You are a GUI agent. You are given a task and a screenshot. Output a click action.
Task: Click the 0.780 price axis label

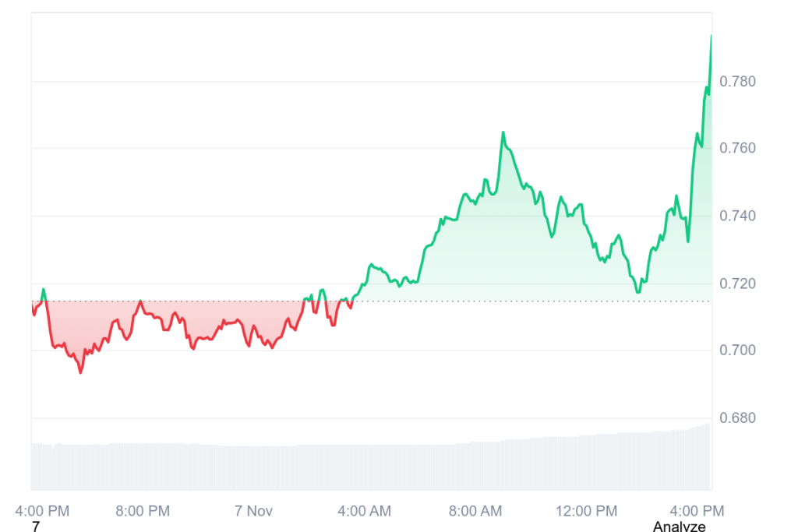click(x=737, y=82)
